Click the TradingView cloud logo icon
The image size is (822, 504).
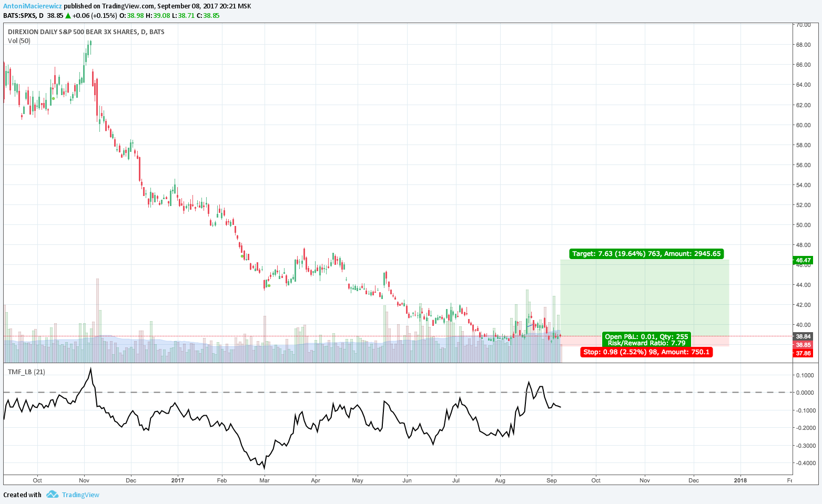point(52,495)
